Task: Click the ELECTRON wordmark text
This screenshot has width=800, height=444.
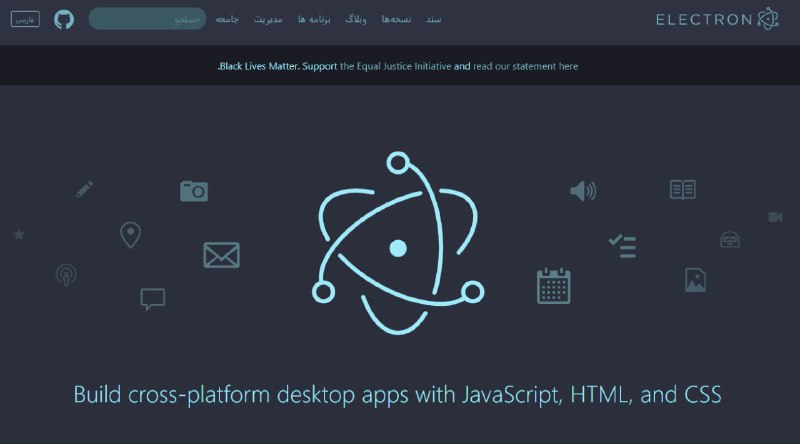Action: pyautogui.click(x=704, y=20)
